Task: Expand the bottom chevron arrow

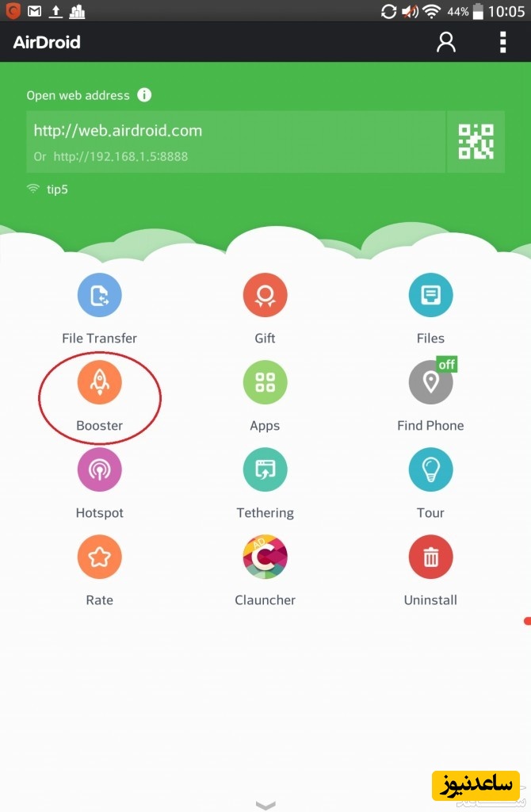Action: pos(265,805)
